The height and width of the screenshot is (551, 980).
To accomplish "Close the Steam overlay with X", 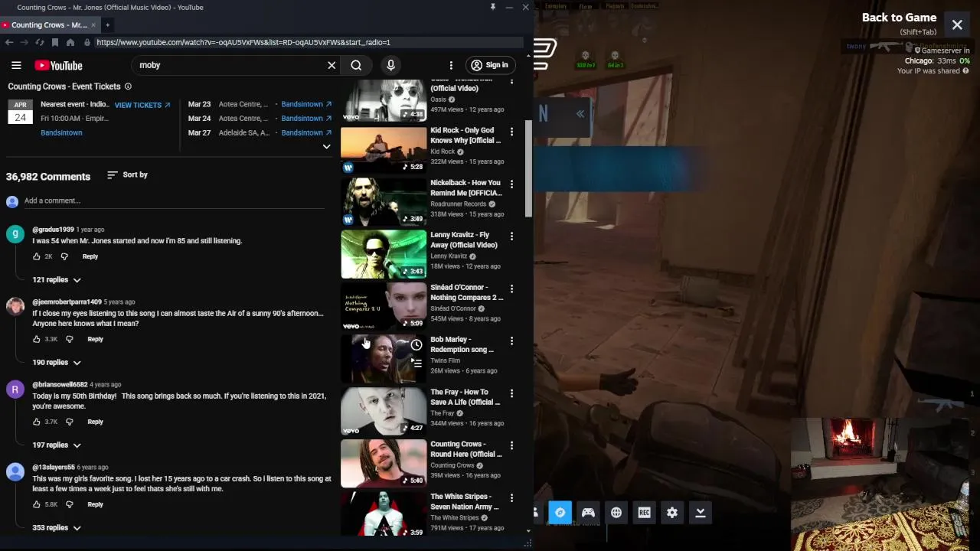I will (x=957, y=25).
